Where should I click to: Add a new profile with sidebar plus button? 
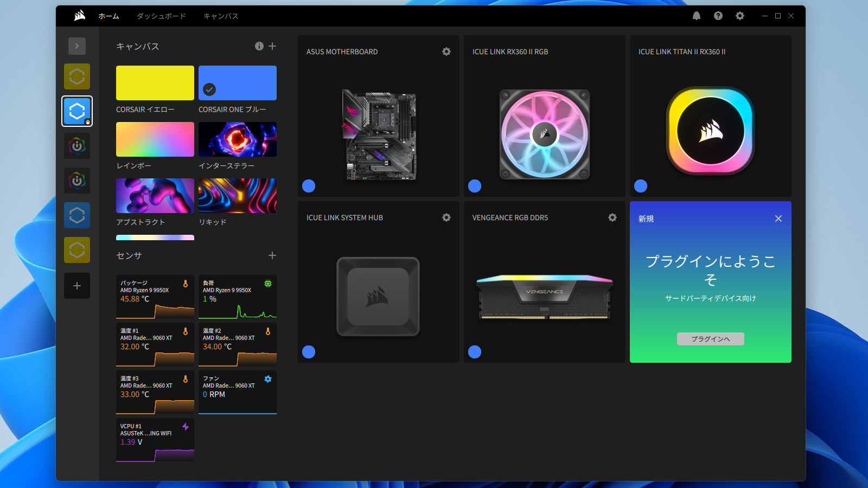pyautogui.click(x=77, y=286)
